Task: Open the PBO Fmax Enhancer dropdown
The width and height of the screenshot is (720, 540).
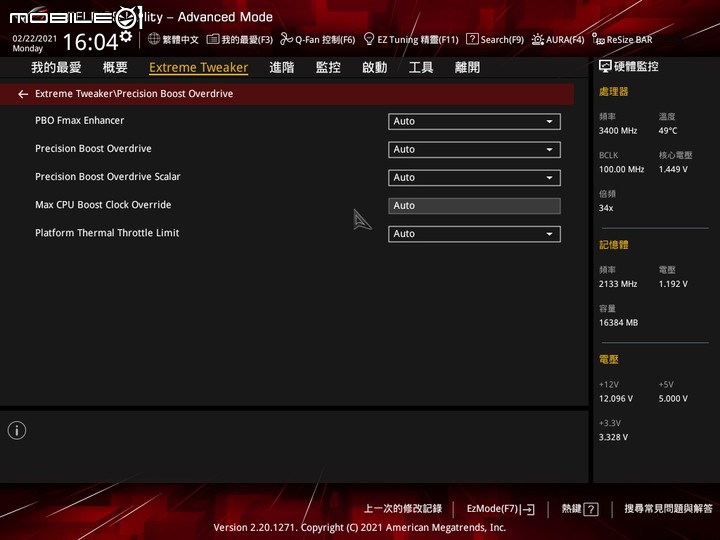Action: pos(474,121)
